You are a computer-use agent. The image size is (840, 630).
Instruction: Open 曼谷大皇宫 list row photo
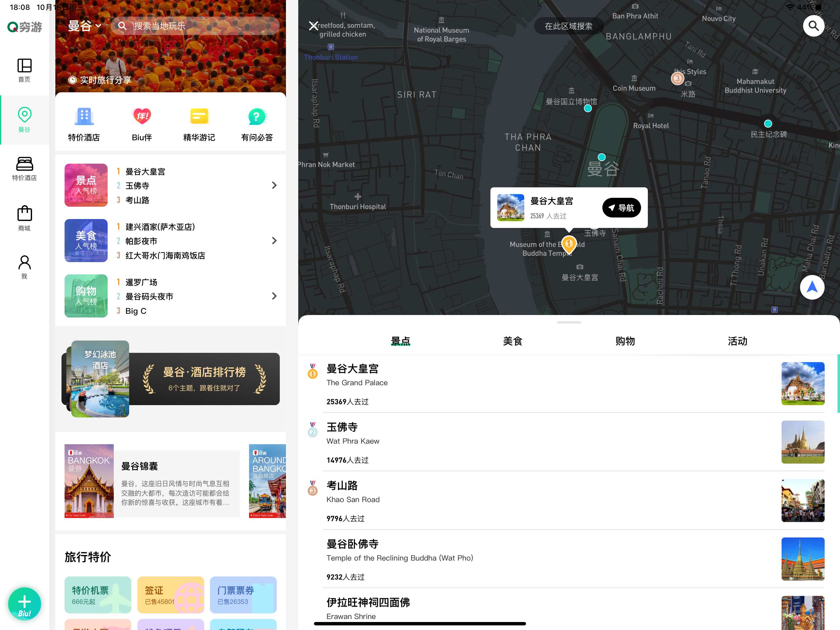coord(803,383)
